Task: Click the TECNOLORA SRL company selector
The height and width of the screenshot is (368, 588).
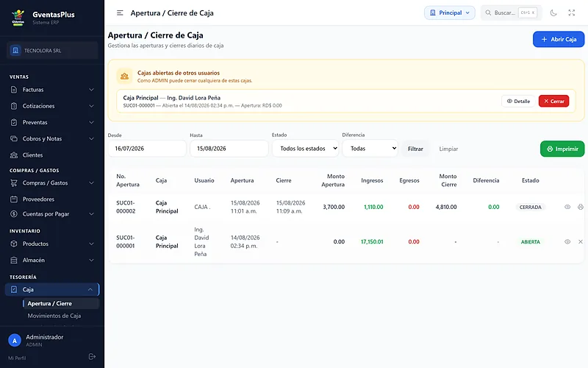Action: point(52,50)
